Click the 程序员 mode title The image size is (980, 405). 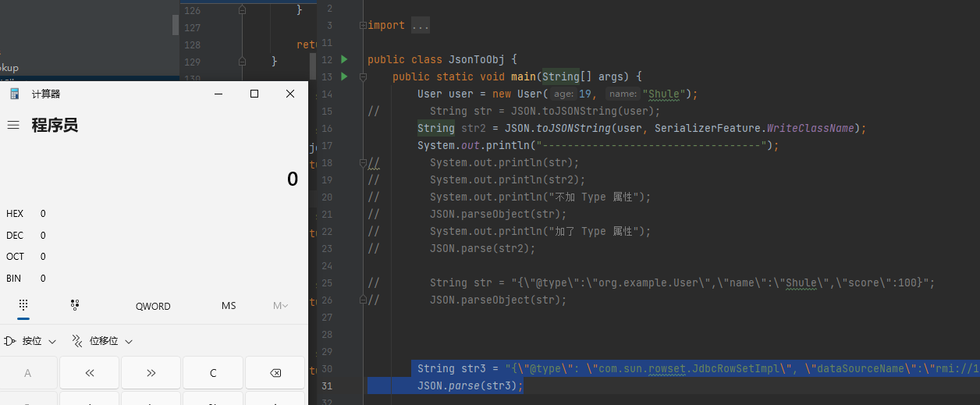tap(55, 125)
